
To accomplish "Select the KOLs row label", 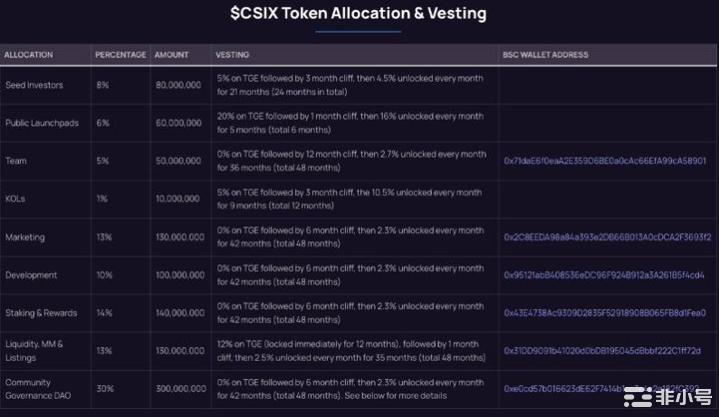I will pos(15,199).
